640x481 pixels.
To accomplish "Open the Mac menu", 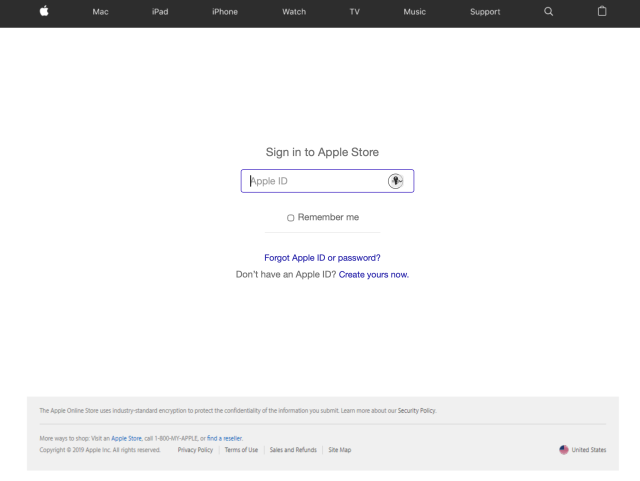I will pyautogui.click(x=100, y=12).
